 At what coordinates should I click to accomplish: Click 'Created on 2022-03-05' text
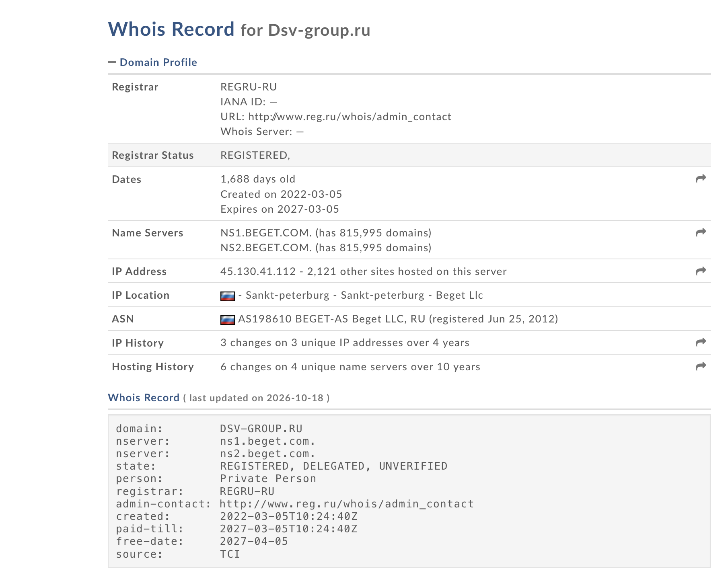(x=281, y=194)
